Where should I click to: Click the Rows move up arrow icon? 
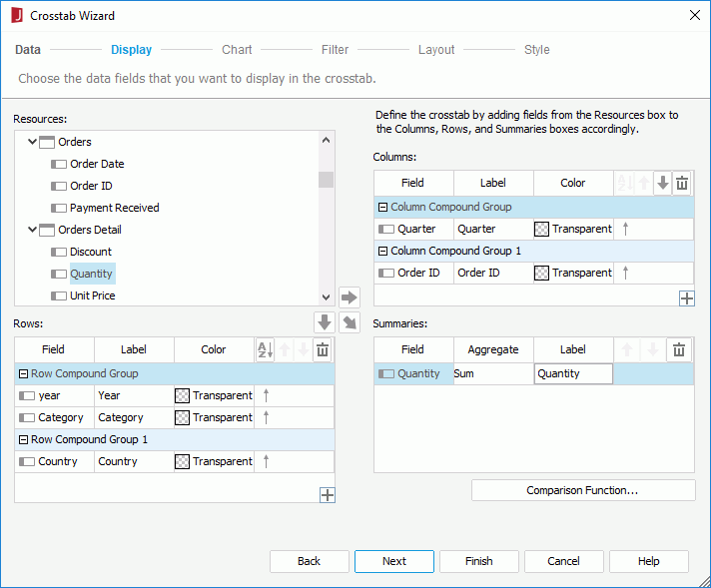(x=285, y=349)
